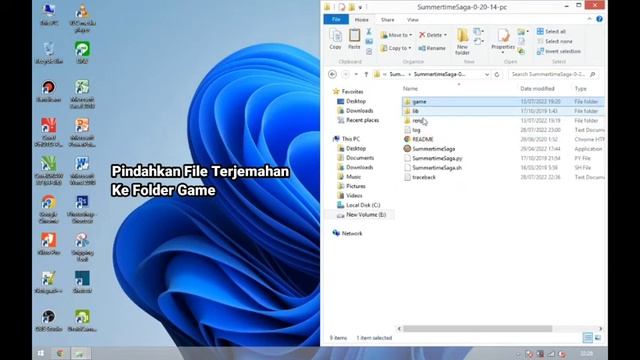
Task: Switch to the Share ribbon tab
Action: (x=387, y=20)
